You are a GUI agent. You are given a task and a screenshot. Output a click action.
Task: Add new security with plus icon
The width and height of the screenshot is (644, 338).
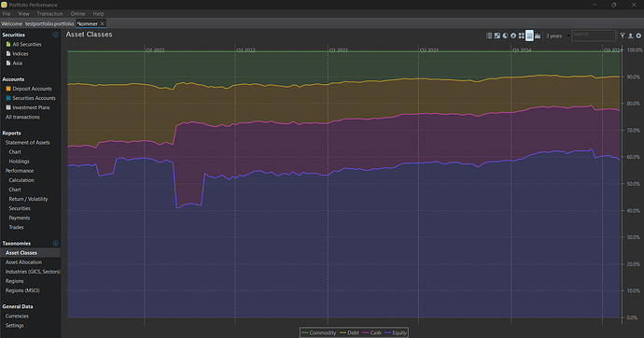pyautogui.click(x=55, y=35)
